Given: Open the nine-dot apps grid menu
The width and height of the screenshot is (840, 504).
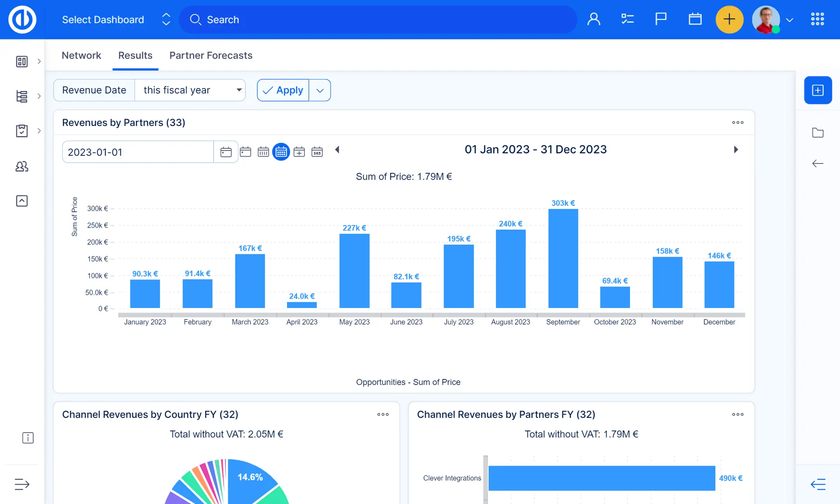Looking at the screenshot, I should pyautogui.click(x=817, y=19).
